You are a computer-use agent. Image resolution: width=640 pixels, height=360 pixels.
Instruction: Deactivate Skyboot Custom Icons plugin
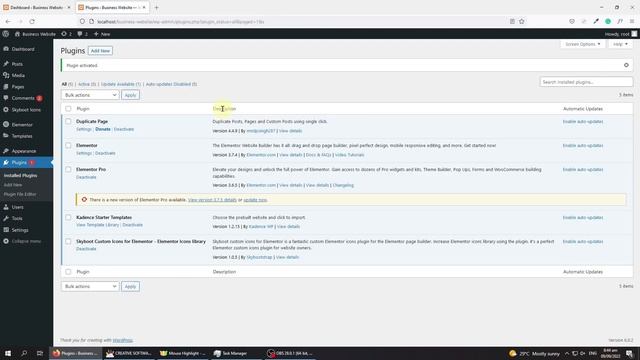tap(86, 249)
